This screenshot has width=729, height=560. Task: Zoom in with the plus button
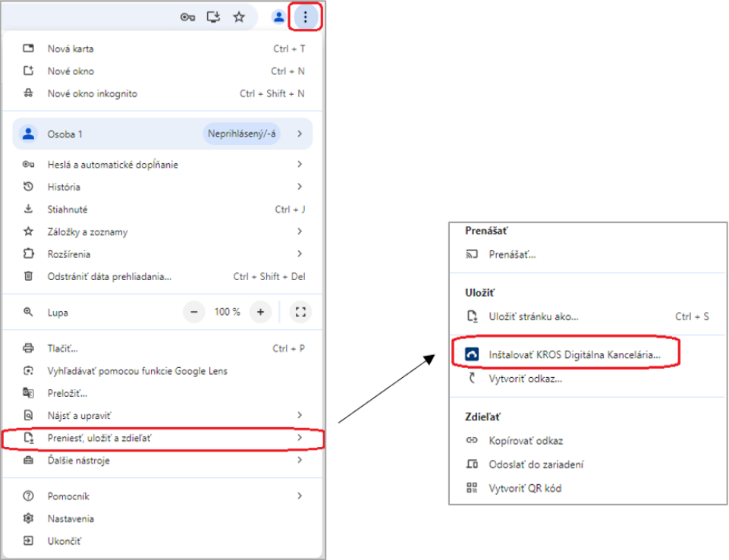pyautogui.click(x=260, y=312)
